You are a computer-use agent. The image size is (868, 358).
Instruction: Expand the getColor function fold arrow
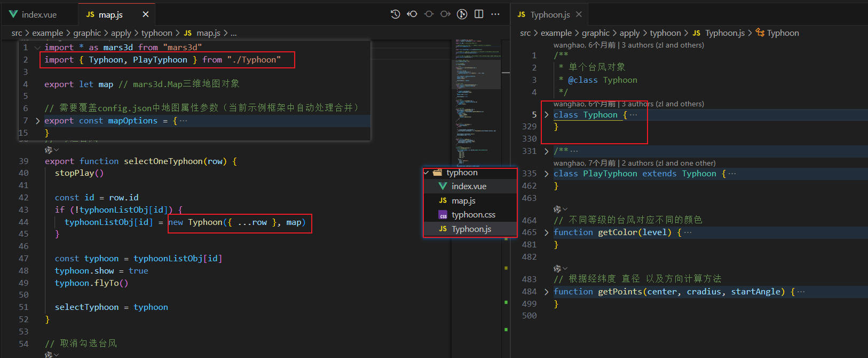(546, 232)
